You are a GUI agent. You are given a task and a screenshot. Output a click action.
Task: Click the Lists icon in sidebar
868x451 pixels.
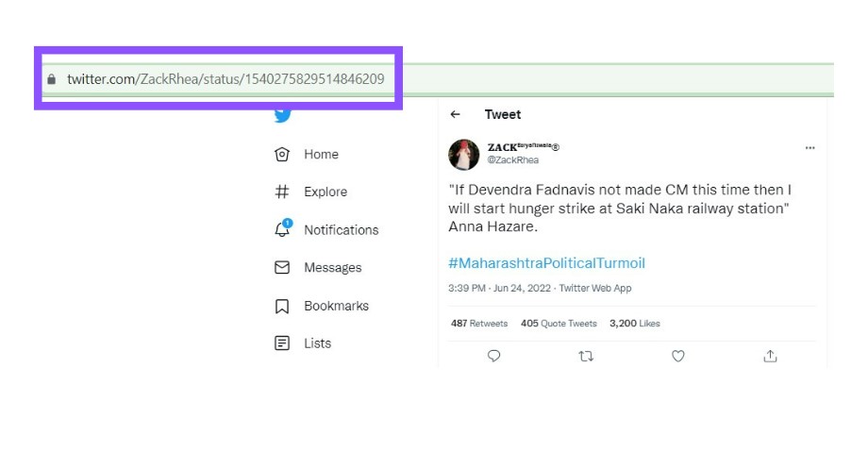pos(281,343)
